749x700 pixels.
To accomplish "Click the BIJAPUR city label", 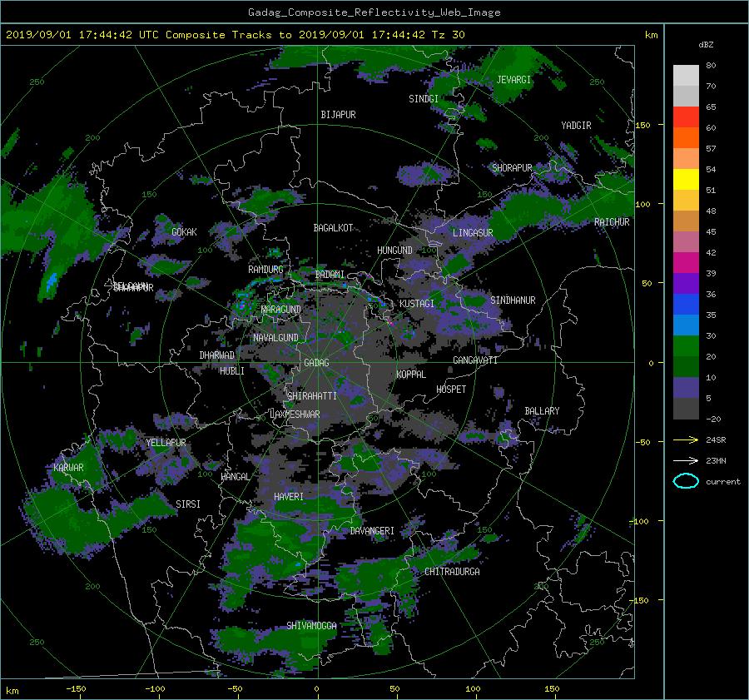I will pos(338,115).
